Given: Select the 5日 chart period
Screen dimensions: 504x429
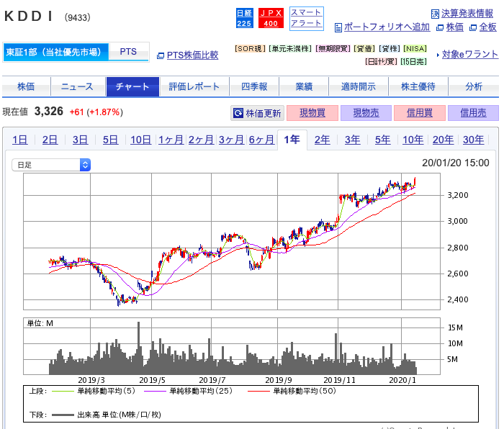Looking at the screenshot, I should click(x=110, y=140).
